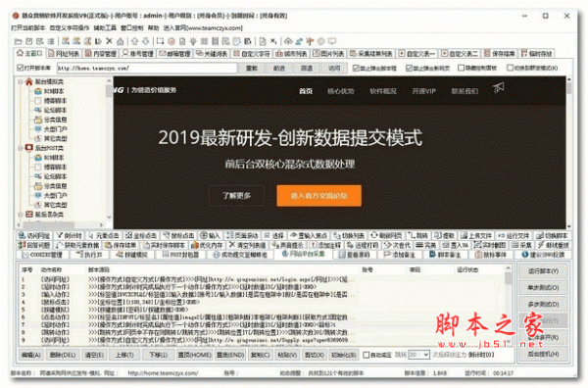Click the 输入 input action
Image resolution: width=588 pixels, height=388 pixels.
click(x=210, y=236)
